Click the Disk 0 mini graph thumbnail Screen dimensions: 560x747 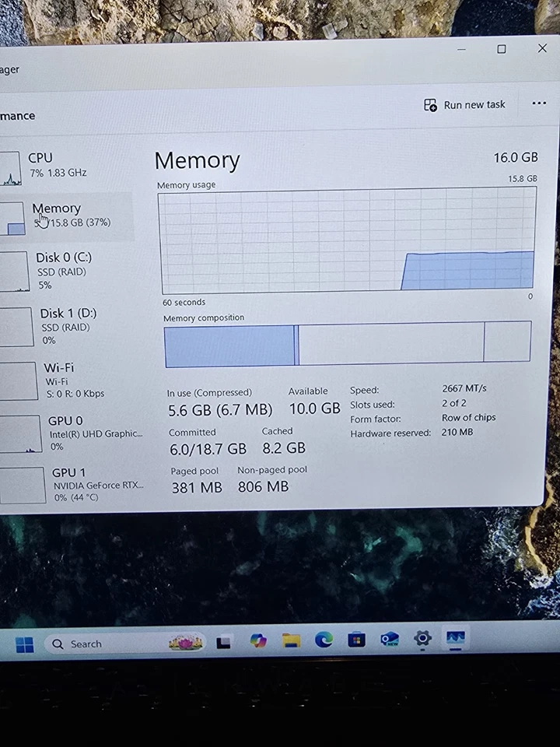14,272
